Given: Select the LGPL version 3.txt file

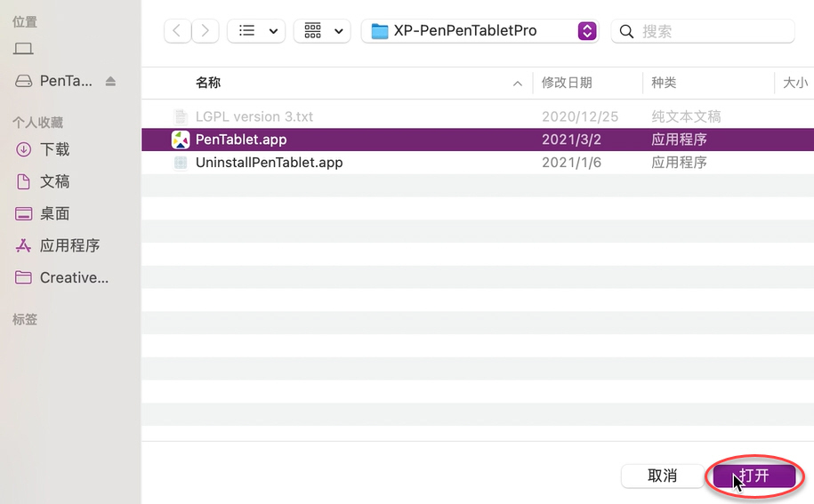Looking at the screenshot, I should pos(254,116).
